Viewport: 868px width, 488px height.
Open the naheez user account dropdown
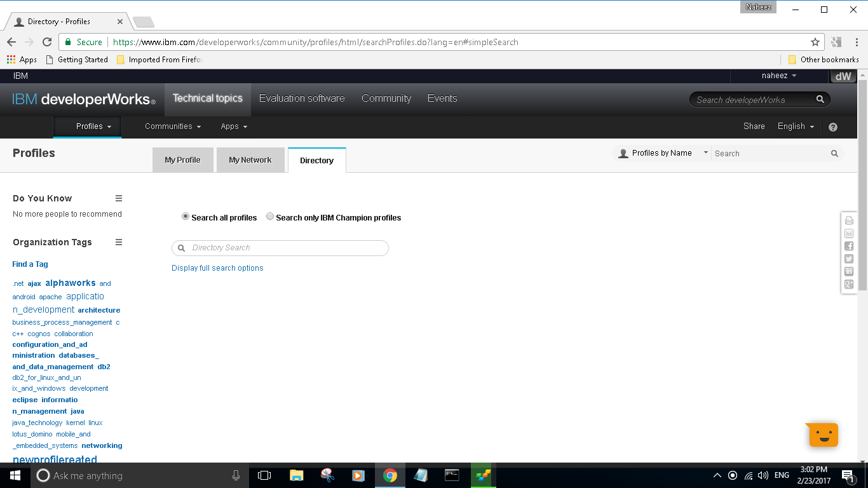(779, 76)
